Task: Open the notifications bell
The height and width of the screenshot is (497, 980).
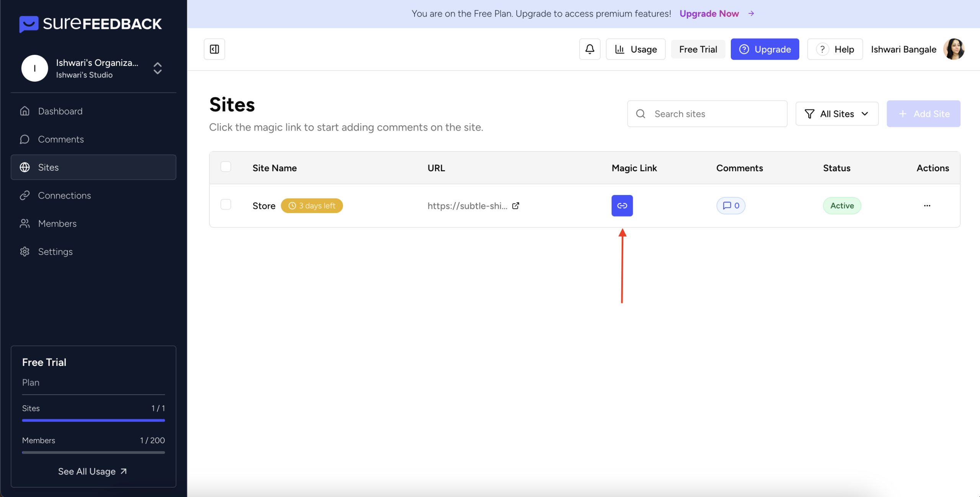Action: pyautogui.click(x=590, y=49)
